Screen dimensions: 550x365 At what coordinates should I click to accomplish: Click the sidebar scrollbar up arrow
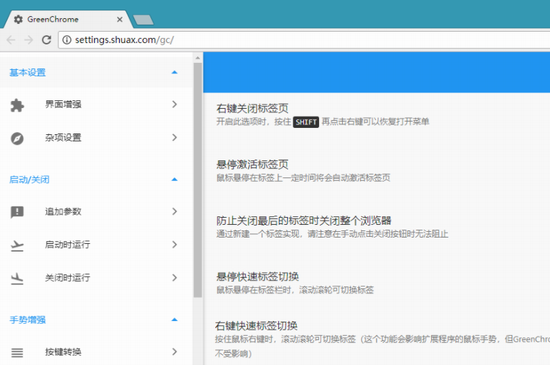coord(197,58)
